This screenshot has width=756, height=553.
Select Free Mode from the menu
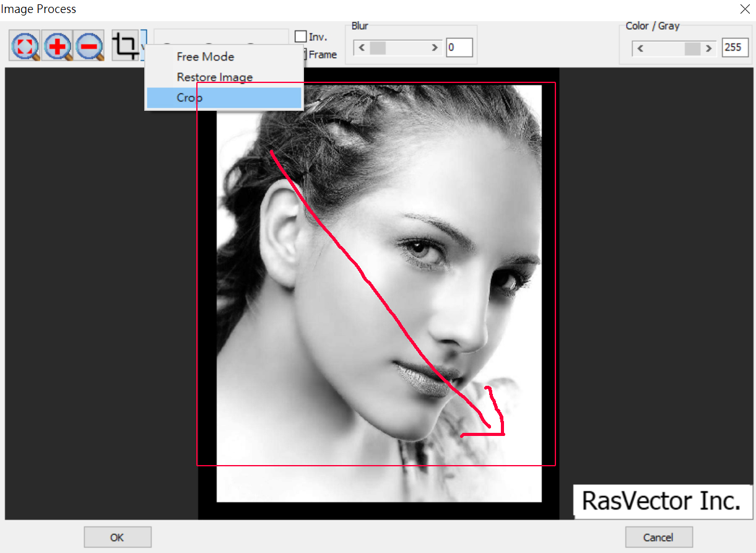pyautogui.click(x=206, y=56)
